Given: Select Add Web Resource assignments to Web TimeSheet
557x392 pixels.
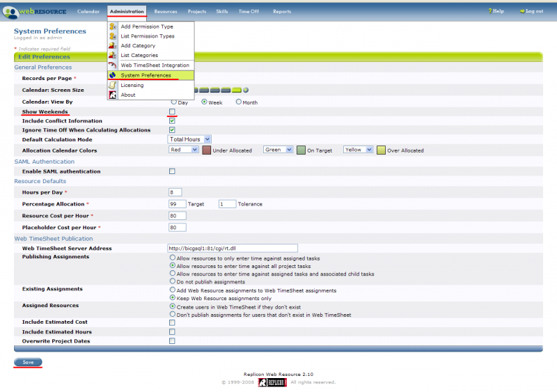Looking at the screenshot, I should pyautogui.click(x=172, y=290).
